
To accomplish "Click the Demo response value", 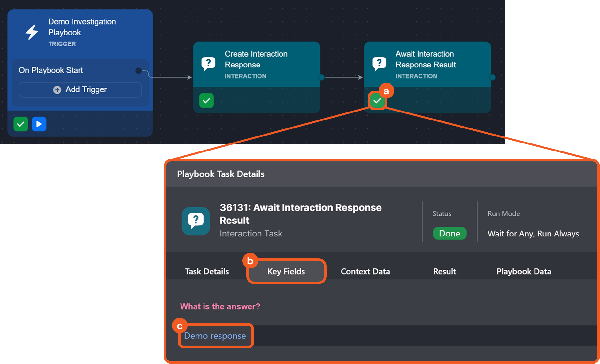I will [x=215, y=336].
